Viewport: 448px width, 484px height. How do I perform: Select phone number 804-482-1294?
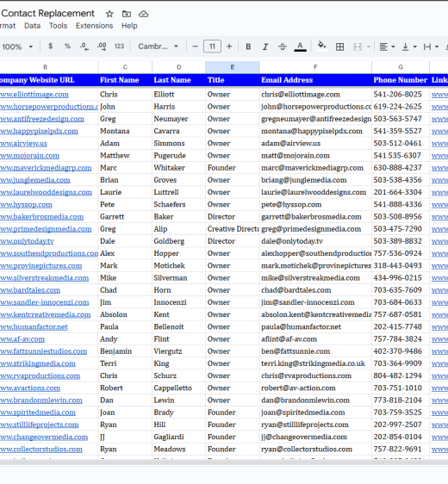(401, 375)
